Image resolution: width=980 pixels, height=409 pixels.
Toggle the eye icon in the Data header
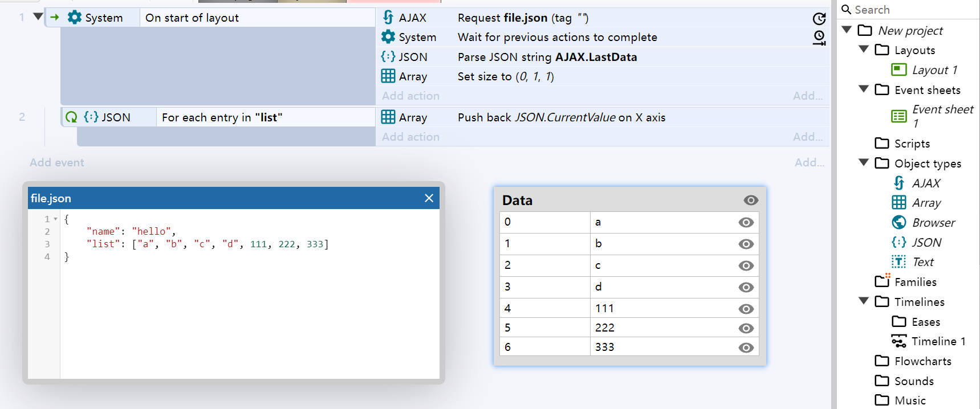[751, 200]
